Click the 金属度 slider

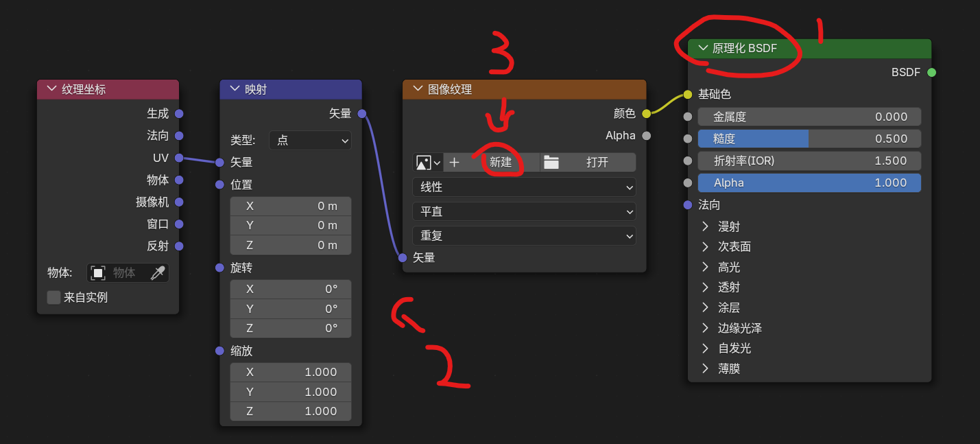(x=809, y=117)
